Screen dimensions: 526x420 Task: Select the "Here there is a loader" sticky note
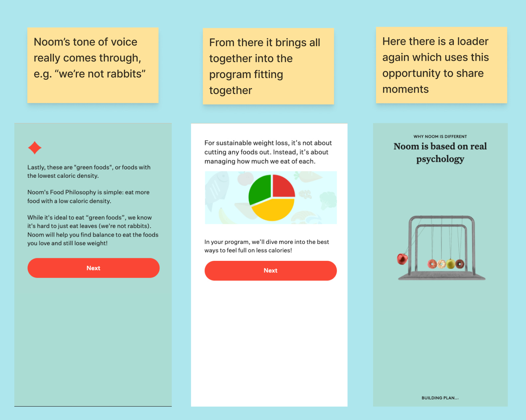442,65
